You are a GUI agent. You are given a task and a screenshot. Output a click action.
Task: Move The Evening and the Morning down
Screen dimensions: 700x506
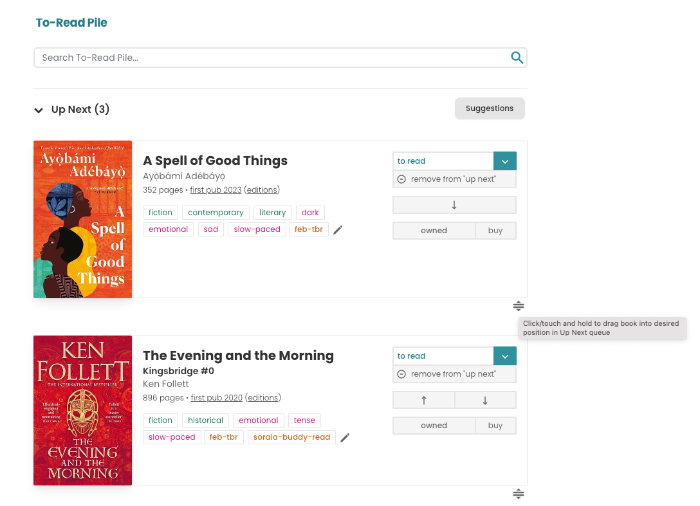pyautogui.click(x=485, y=400)
